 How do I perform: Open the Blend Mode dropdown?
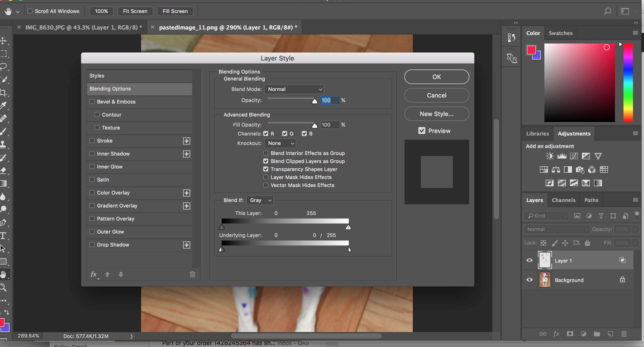pos(294,89)
